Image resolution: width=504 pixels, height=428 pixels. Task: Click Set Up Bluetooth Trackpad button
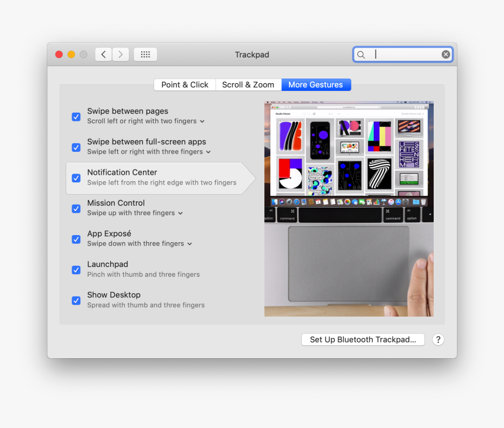point(363,339)
